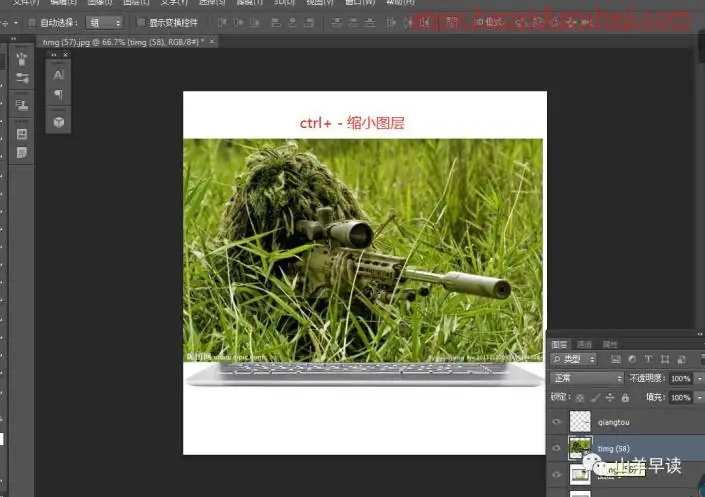Toggle lock position icon
Screen dimensions: 705x497
[610, 398]
